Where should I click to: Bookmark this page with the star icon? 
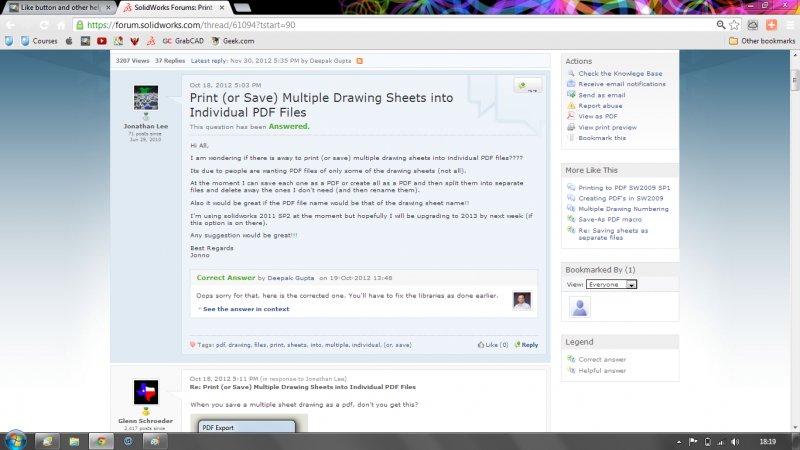click(x=734, y=24)
